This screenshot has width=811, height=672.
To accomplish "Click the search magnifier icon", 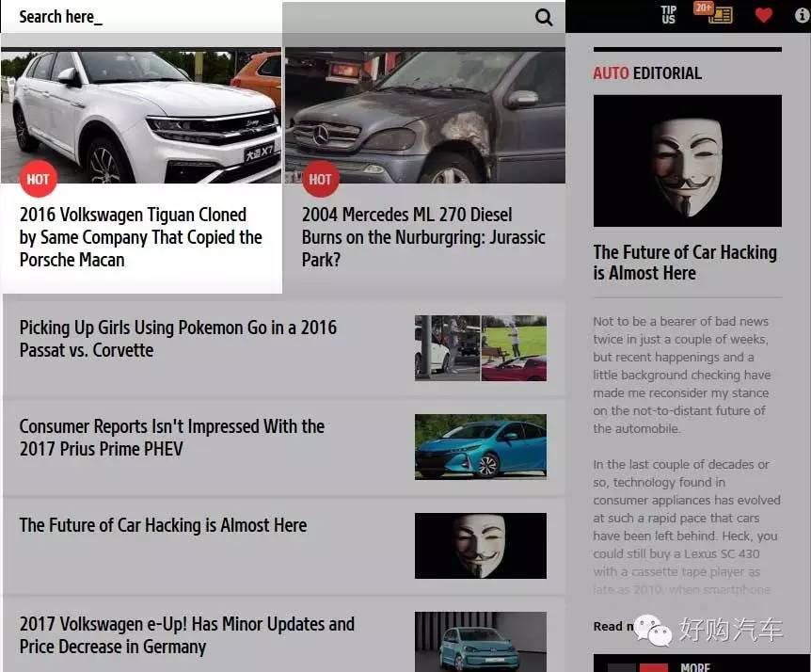I will pos(544,17).
